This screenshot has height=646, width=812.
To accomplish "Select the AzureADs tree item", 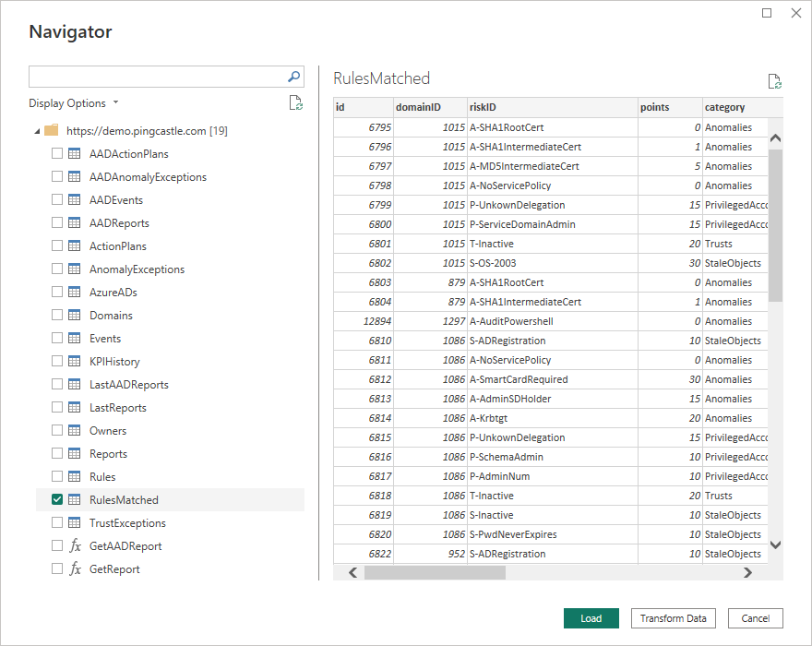I will tap(113, 293).
